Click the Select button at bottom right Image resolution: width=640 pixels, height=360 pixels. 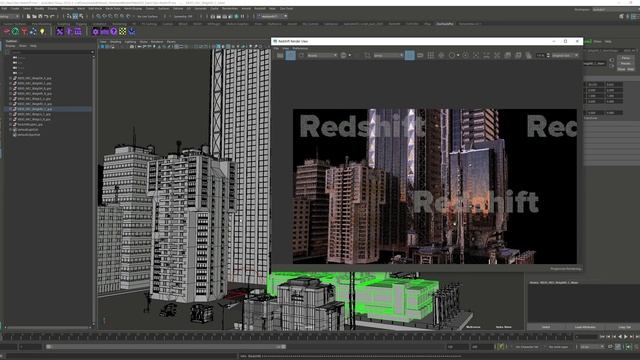click(546, 327)
